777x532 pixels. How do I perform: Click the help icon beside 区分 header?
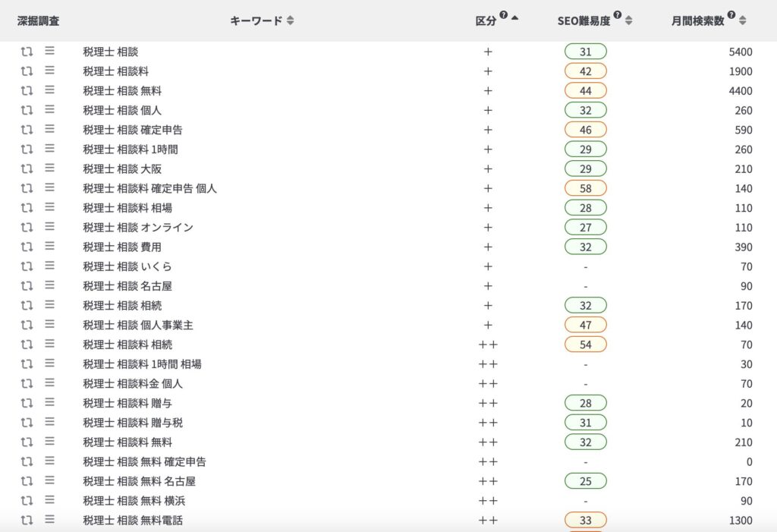point(504,15)
